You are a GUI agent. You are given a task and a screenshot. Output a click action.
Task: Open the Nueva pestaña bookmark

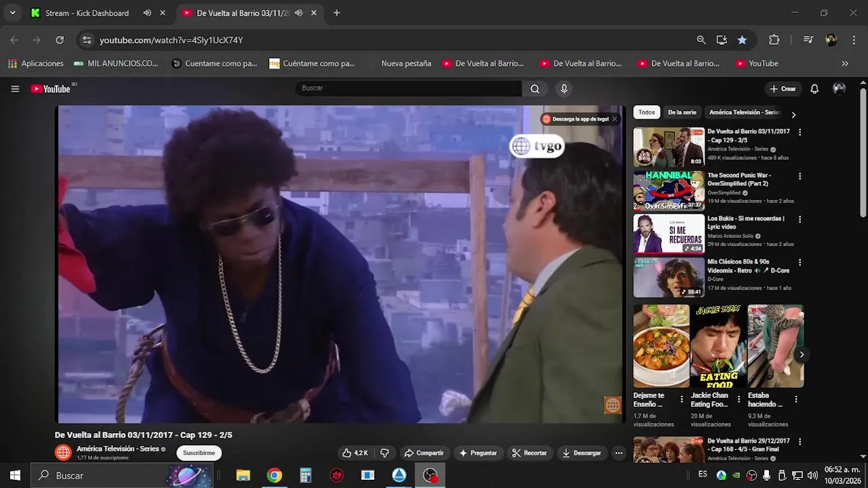[406, 63]
